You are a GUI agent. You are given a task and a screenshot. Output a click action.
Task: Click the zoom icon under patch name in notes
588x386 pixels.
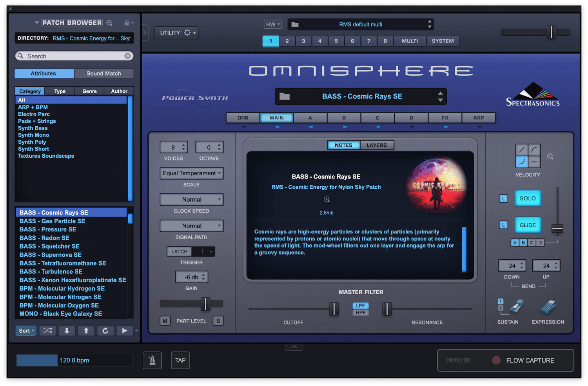coord(327,199)
